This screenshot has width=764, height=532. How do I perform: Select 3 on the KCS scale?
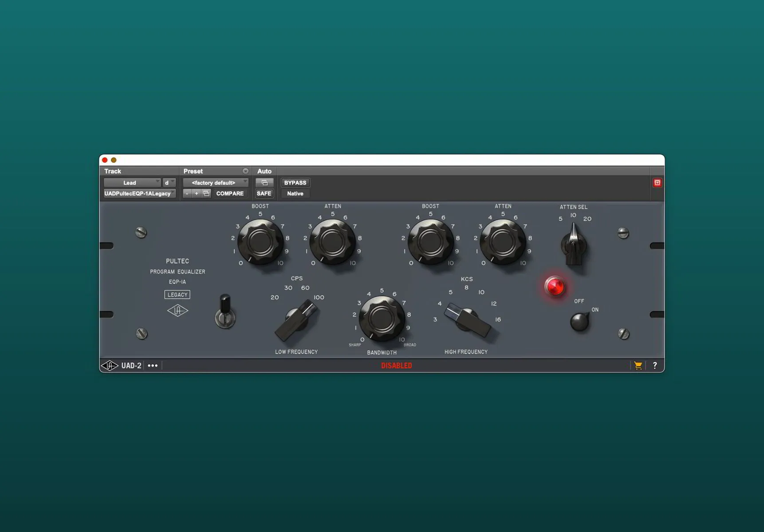pyautogui.click(x=435, y=320)
